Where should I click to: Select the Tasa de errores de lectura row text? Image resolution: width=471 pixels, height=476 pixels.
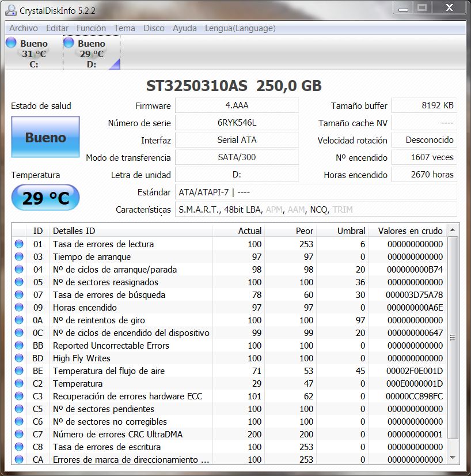tap(103, 244)
